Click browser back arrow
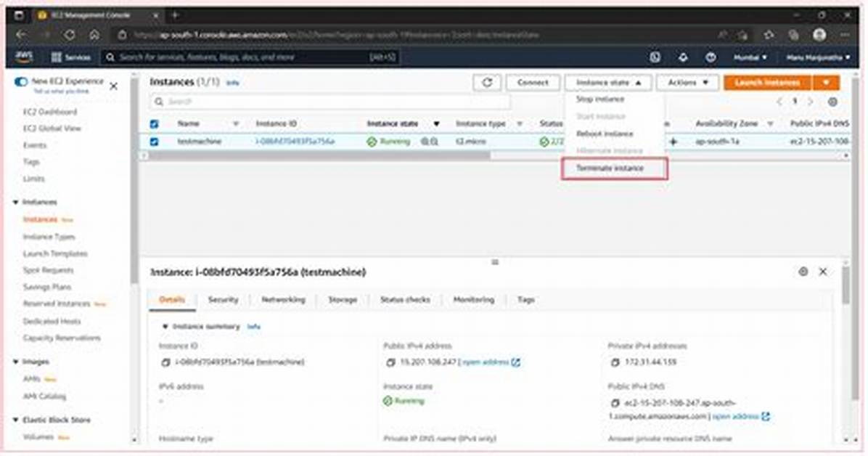This screenshot has width=868, height=456. tap(21, 35)
